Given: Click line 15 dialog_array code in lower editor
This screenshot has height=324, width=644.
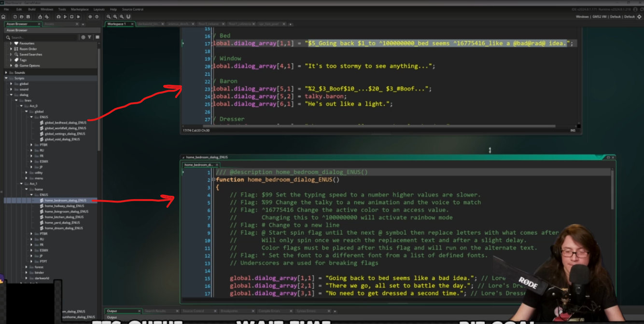Looking at the screenshot, I should [x=352, y=278].
